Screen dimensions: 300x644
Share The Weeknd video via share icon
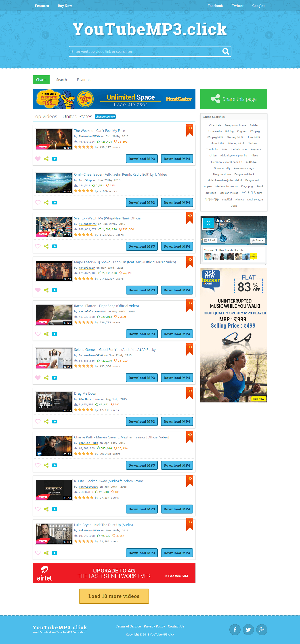(46, 159)
